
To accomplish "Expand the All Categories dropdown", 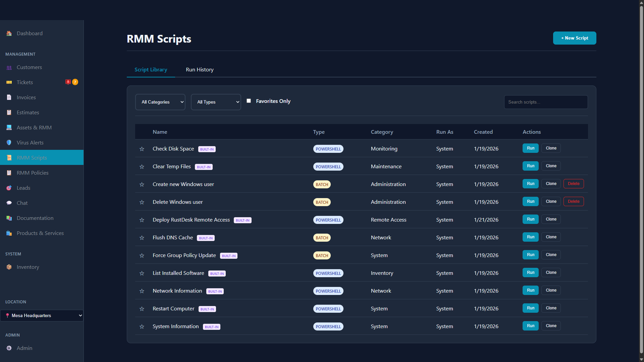I will [x=160, y=102].
